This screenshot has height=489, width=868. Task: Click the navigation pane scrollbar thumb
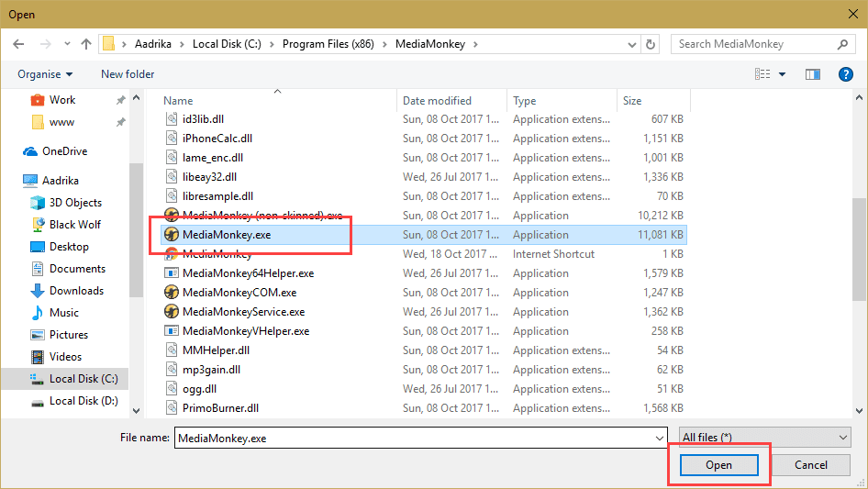pos(136,230)
